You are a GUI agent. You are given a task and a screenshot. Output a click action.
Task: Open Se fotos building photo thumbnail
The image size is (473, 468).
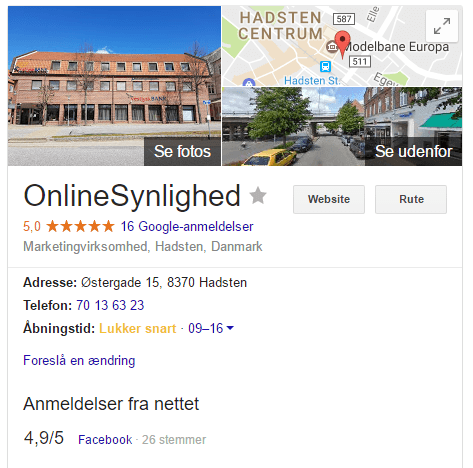click(114, 86)
